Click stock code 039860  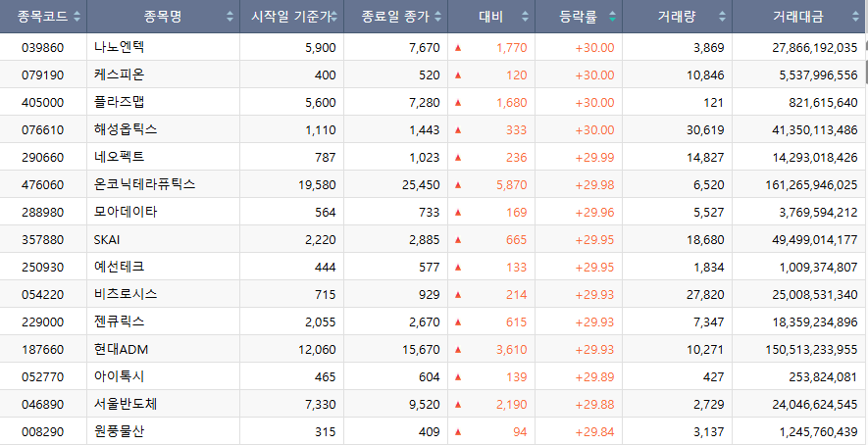pos(42,48)
